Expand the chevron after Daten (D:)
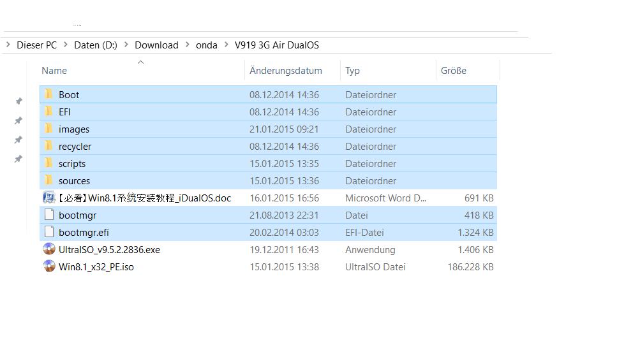The width and height of the screenshot is (633, 364). coord(126,45)
